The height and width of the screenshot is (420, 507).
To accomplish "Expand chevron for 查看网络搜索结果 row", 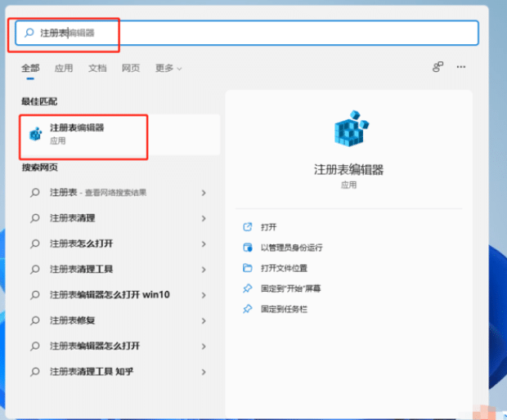I will coord(204,193).
